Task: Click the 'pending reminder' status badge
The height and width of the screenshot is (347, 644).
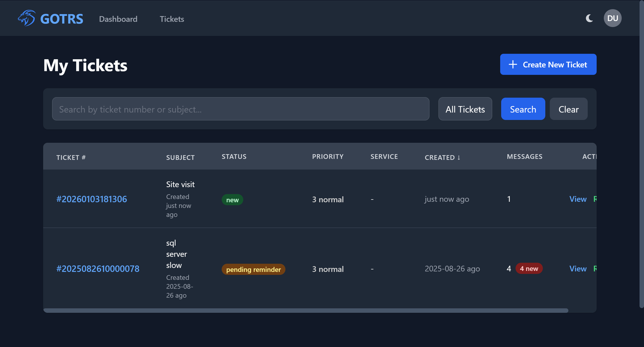Action: 253,269
